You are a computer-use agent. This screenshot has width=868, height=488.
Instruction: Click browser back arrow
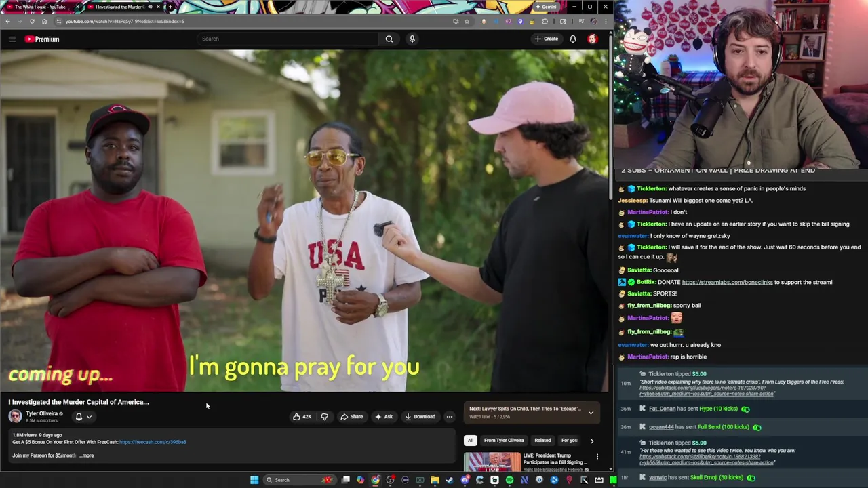click(x=7, y=21)
